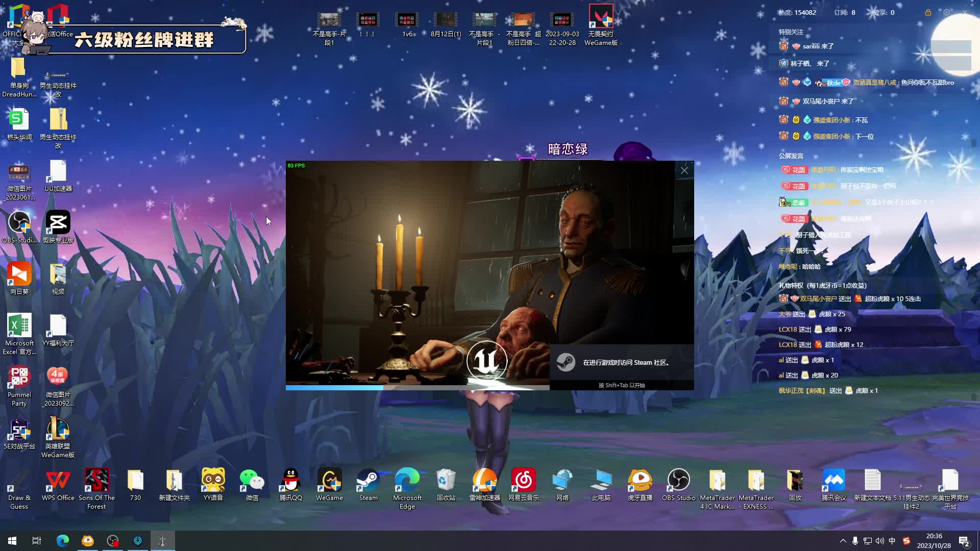Screen dimensions: 980x551
Task: Toggle the orange lock on the chat overlay
Action: coord(928,12)
